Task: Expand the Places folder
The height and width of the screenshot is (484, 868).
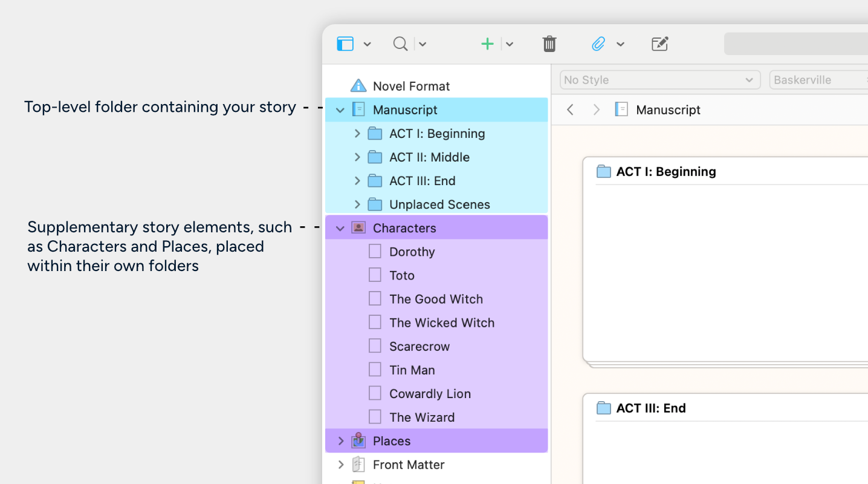Action: (341, 440)
